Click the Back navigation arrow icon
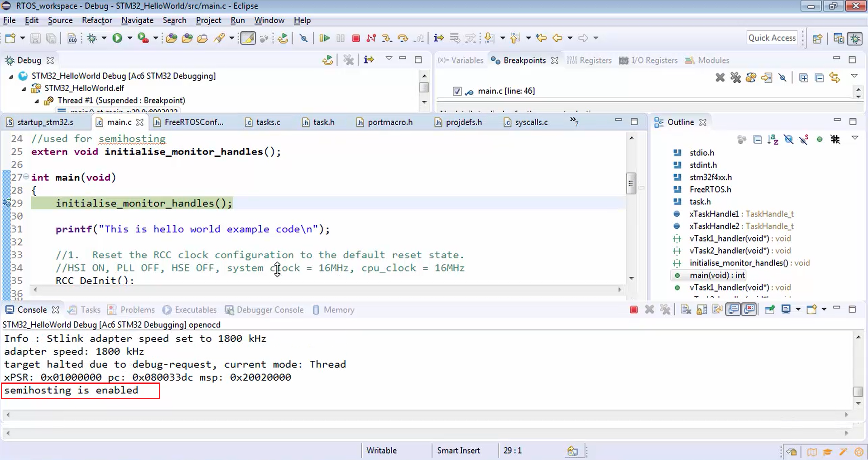The image size is (868, 460). pyautogui.click(x=557, y=38)
